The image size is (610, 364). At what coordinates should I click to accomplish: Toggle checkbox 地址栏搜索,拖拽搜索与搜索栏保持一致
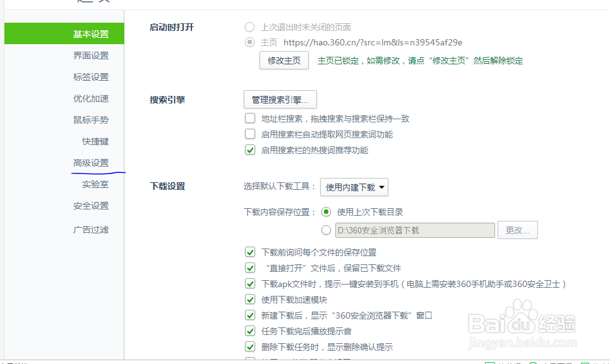[250, 118]
